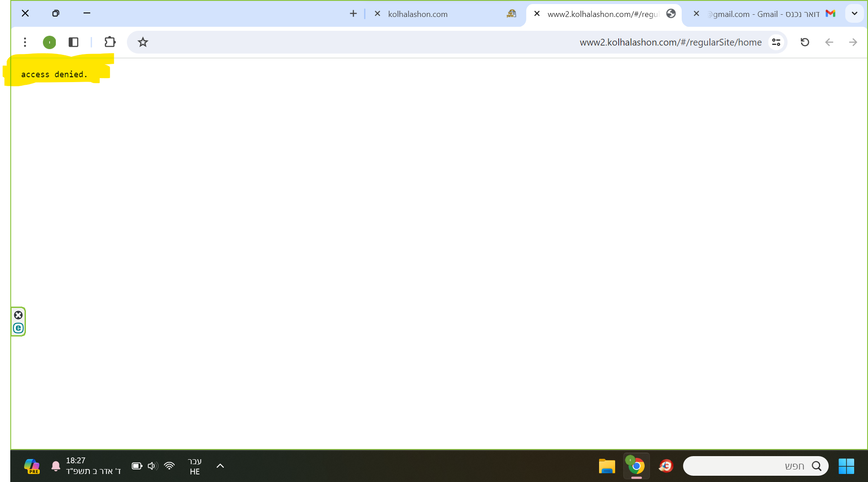
Task: Open Chrome three-dot menu
Action: coord(25,42)
